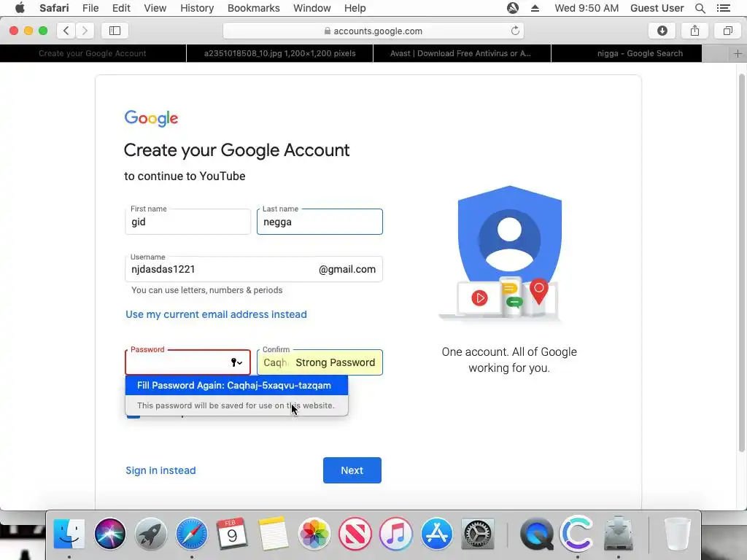747x560 pixels.
Task: Open the App Store in Dock
Action: point(436,534)
